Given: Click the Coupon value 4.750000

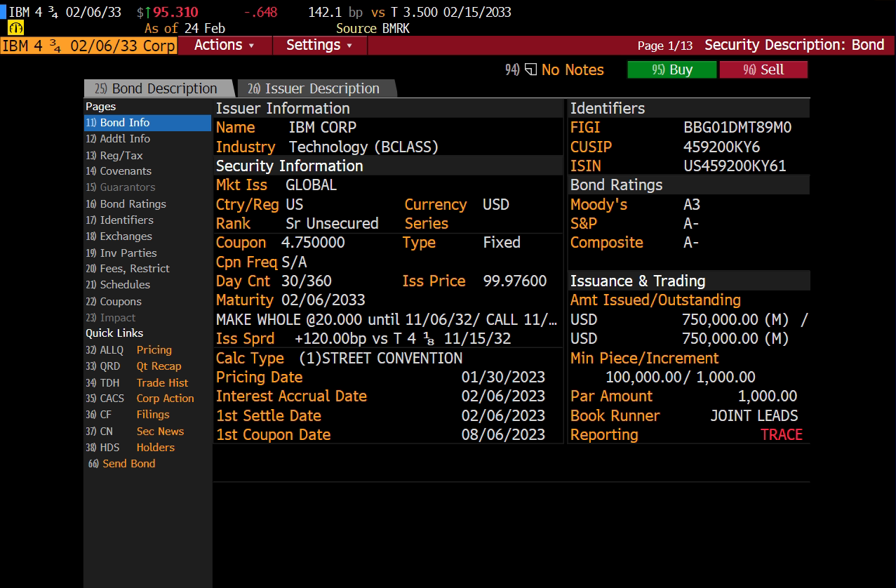Looking at the screenshot, I should (x=313, y=243).
